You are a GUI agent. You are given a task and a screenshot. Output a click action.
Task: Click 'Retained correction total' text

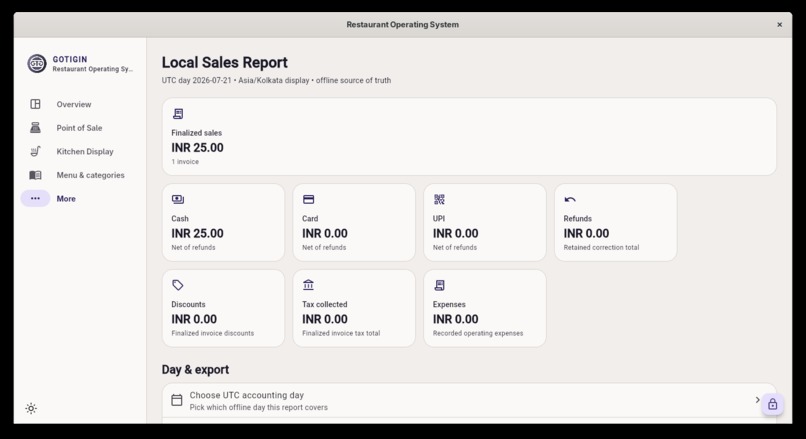[601, 248]
